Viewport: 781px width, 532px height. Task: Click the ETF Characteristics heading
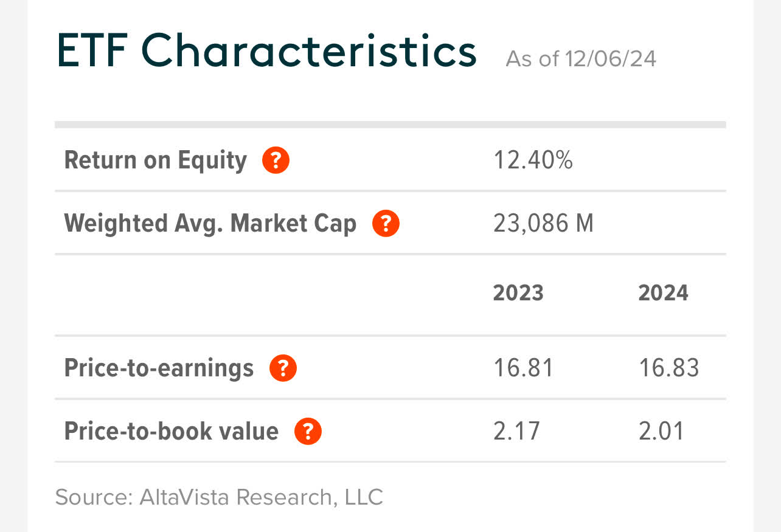click(266, 51)
